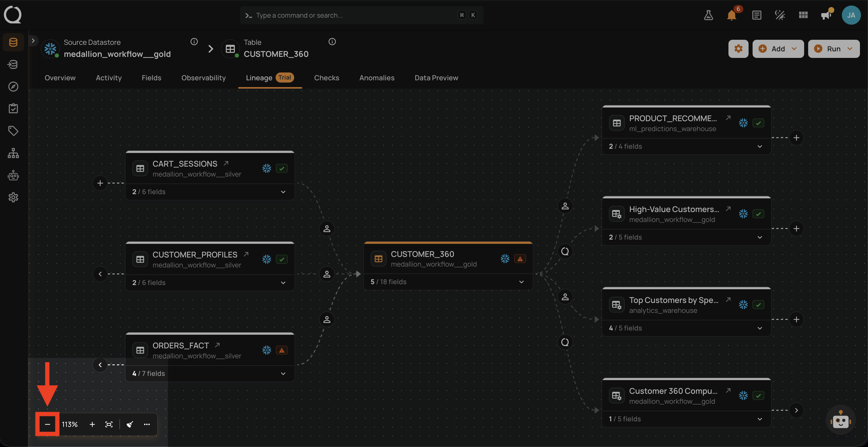Screen dimensions: 868x447
Task: Open the Settings gear sidebar icon
Action: click(x=13, y=197)
